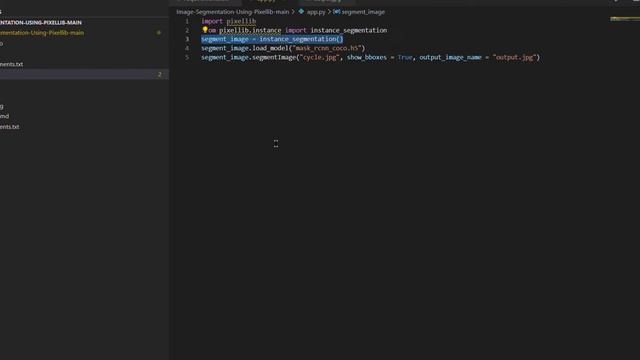This screenshot has width=640, height=360.
Task: Click the "output_image_name" argument
Action: pyautogui.click(x=451, y=58)
